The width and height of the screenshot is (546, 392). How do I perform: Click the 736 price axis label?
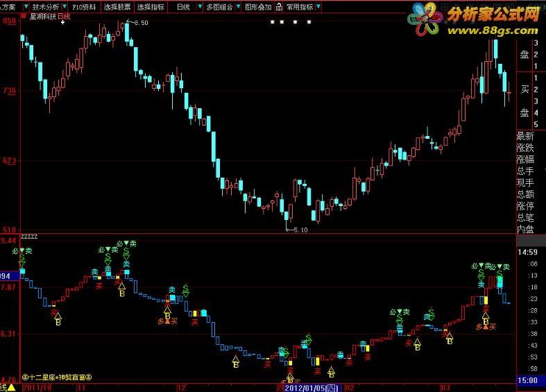pyautogui.click(x=10, y=91)
